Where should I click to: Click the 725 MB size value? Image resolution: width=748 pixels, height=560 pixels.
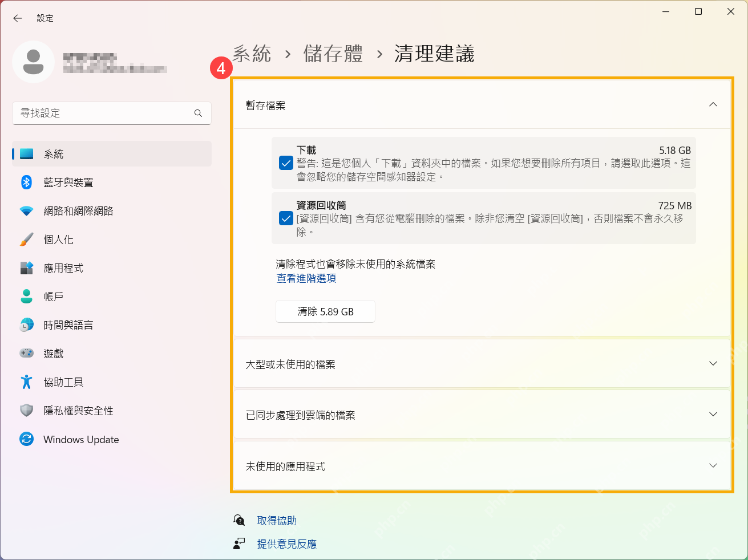675,206
